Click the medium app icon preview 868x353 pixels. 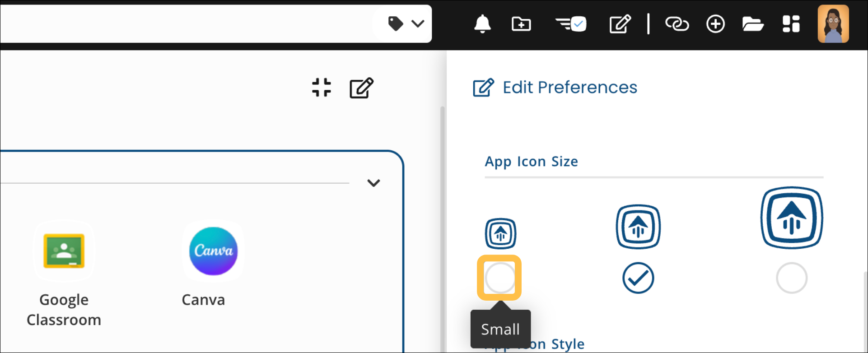638,227
